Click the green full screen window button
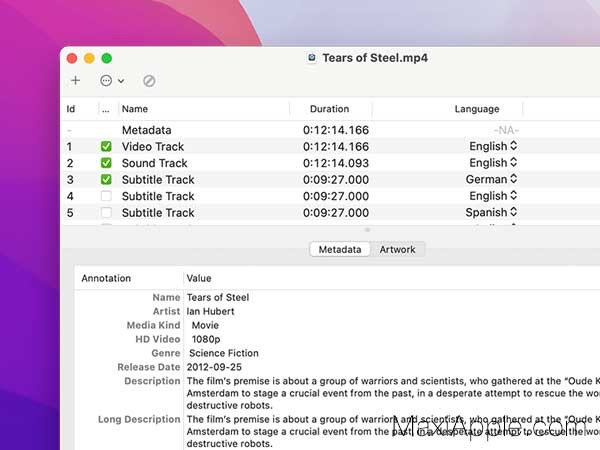The image size is (600, 450). (107, 58)
